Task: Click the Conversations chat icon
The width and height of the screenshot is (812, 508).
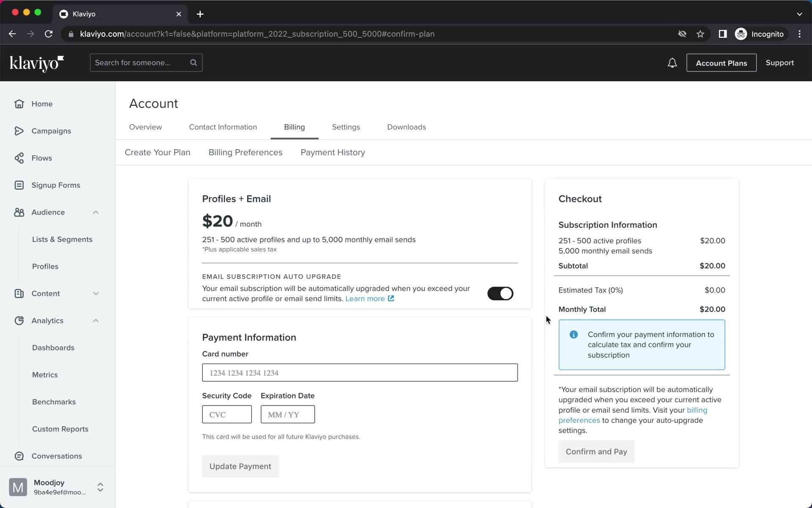Action: pyautogui.click(x=19, y=456)
